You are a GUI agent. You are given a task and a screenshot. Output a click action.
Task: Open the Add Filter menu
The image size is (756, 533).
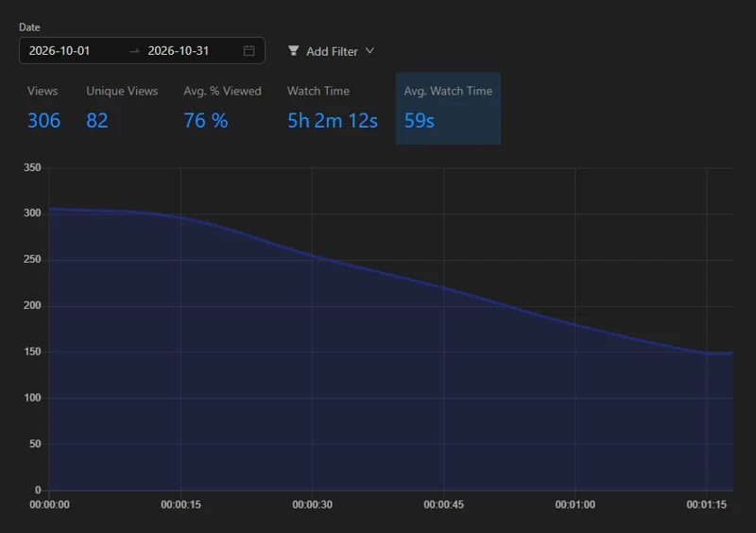[332, 51]
